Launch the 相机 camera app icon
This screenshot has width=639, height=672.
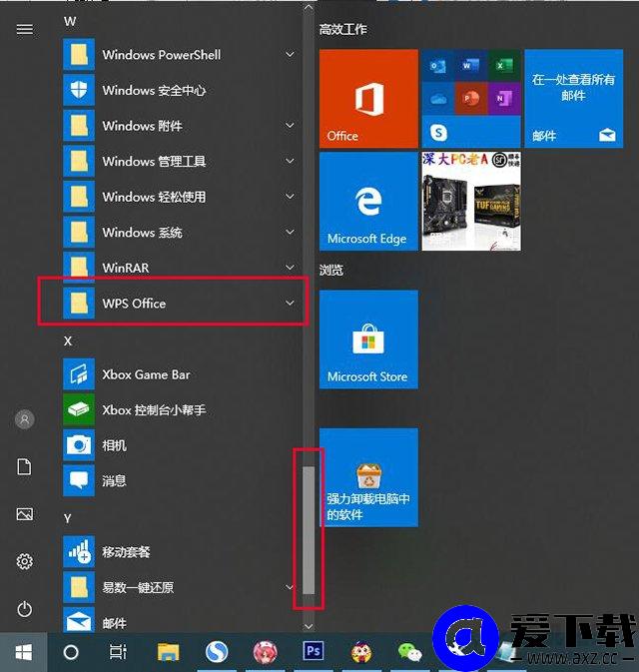click(79, 445)
